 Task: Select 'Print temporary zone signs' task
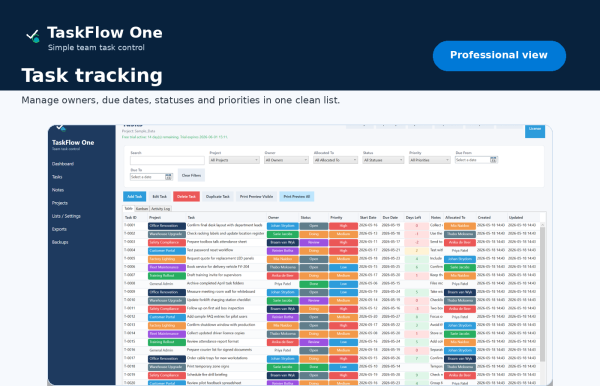click(208, 366)
